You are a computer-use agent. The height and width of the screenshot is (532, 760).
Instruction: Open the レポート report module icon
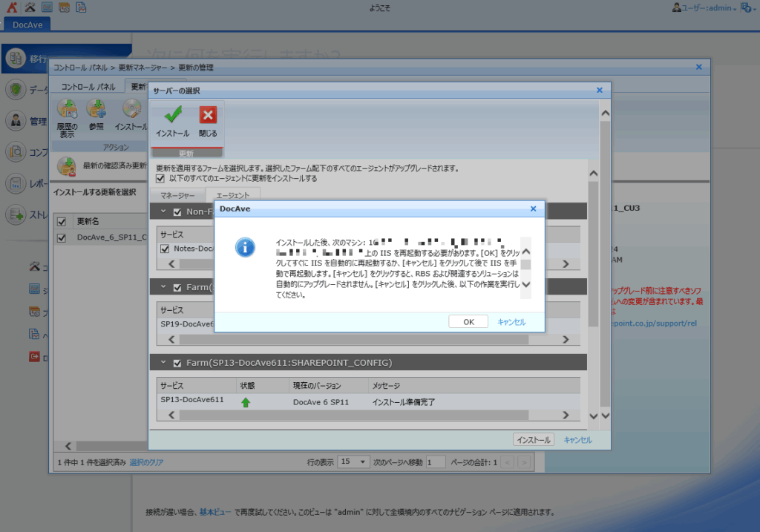[x=16, y=183]
